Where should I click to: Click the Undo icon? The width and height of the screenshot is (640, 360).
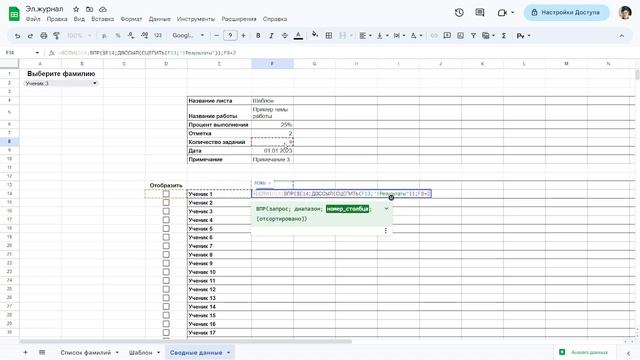(17, 36)
